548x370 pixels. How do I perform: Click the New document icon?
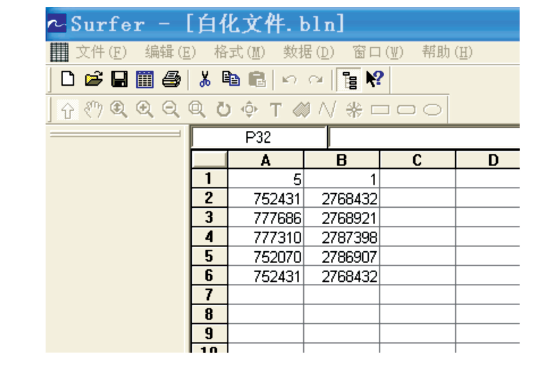click(67, 79)
